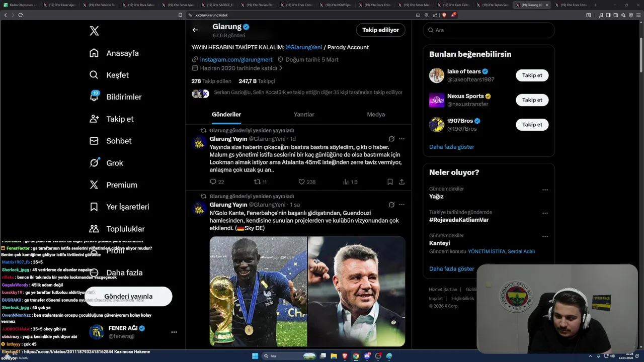This screenshot has width=644, height=362.
Task: Click Daha fazla göster under suggestions
Action: click(x=452, y=147)
